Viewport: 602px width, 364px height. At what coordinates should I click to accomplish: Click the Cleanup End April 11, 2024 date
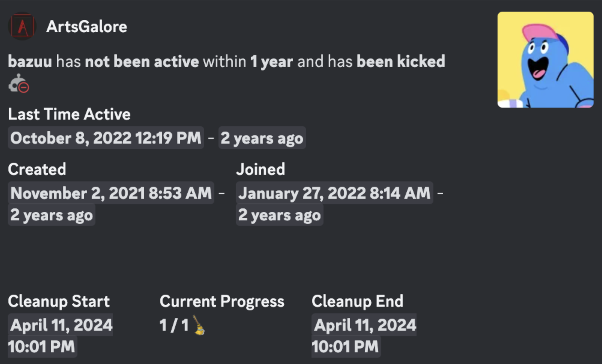(364, 325)
